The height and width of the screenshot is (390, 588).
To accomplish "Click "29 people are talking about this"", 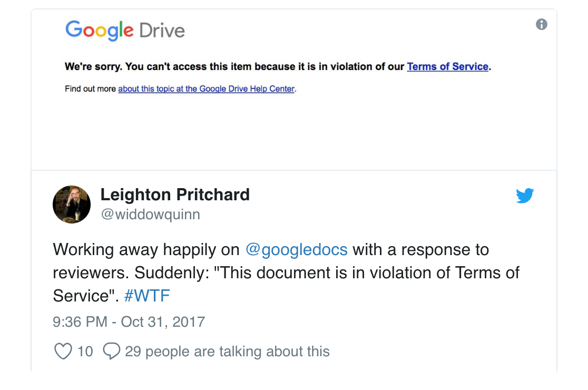I will (x=227, y=352).
